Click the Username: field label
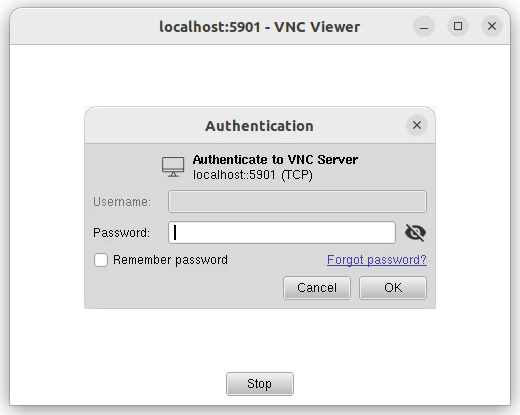The width and height of the screenshot is (520, 415). [x=122, y=202]
